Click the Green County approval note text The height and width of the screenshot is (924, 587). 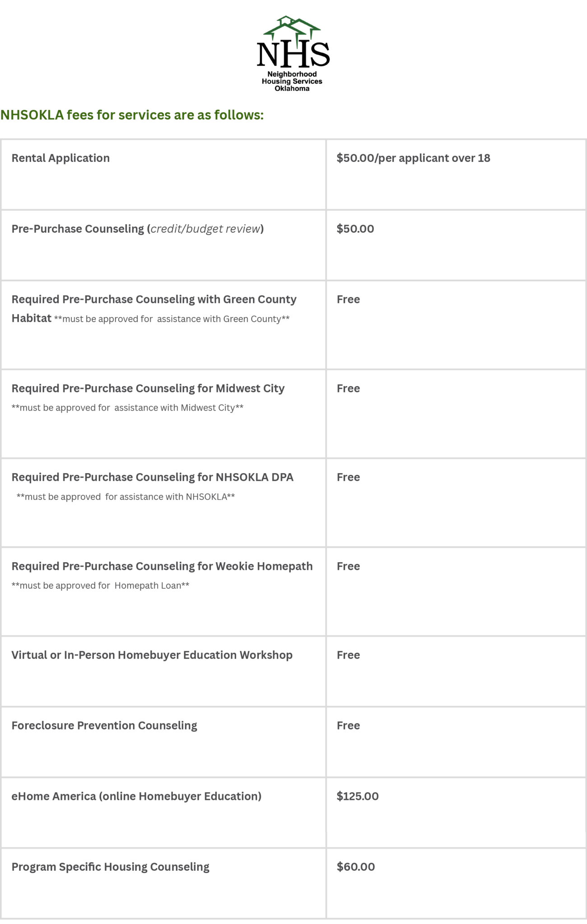[172, 319]
